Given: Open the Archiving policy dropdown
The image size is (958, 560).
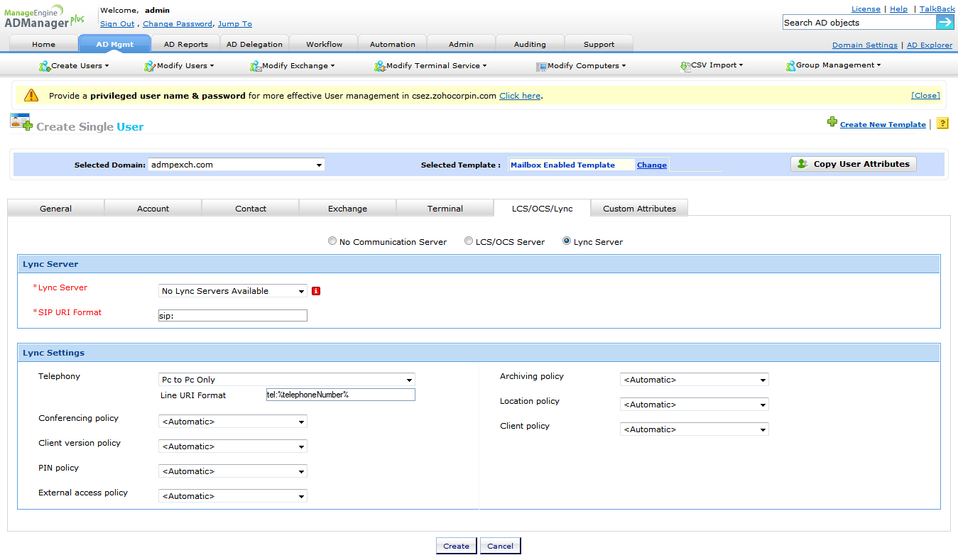Looking at the screenshot, I should pyautogui.click(x=694, y=380).
